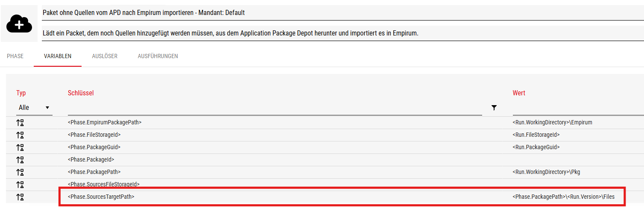Go to the AUSFÜHRUNGEN tab
644x212 pixels.
click(158, 56)
